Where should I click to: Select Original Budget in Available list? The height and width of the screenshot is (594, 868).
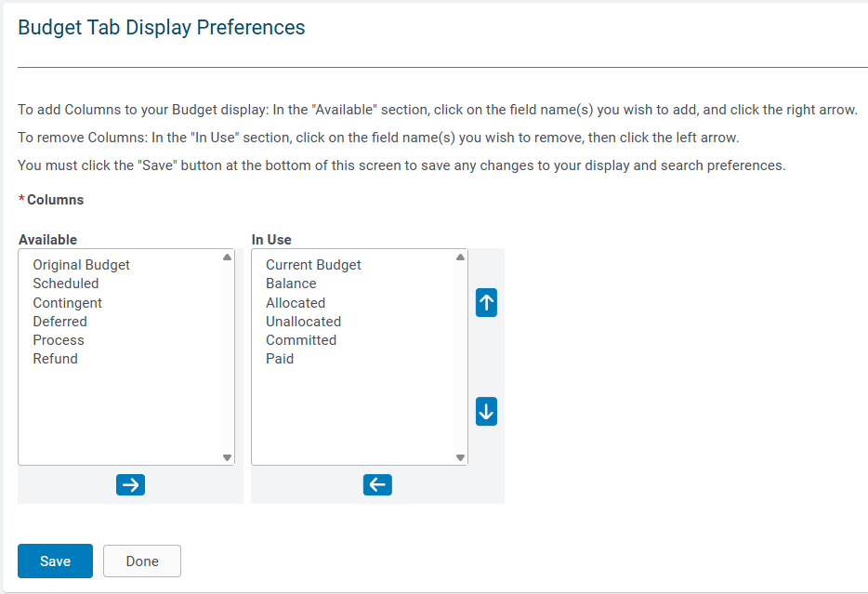coord(81,265)
